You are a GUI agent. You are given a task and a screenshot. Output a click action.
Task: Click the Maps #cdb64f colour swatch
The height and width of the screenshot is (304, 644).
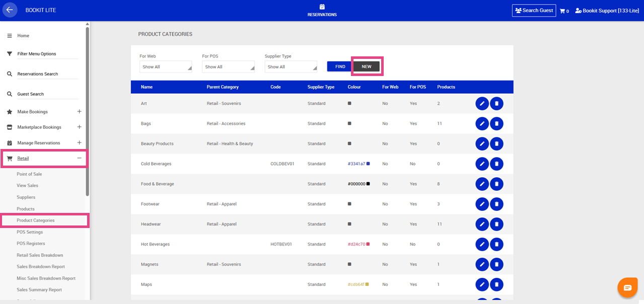point(368,284)
